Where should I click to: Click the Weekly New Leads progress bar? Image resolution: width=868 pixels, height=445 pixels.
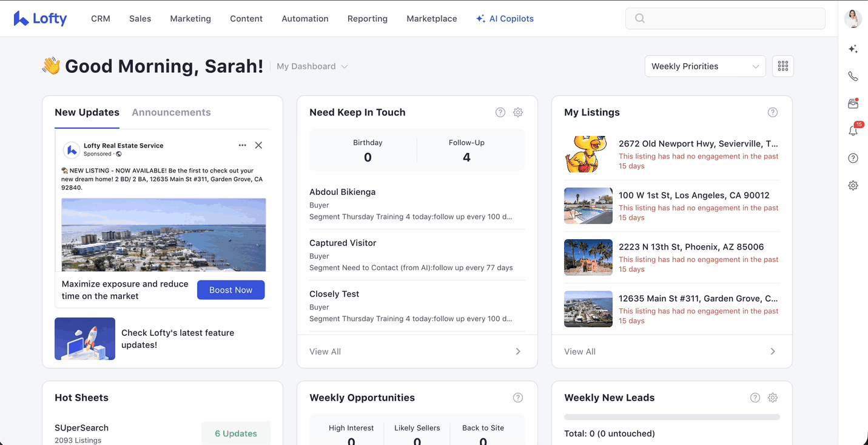click(671, 417)
